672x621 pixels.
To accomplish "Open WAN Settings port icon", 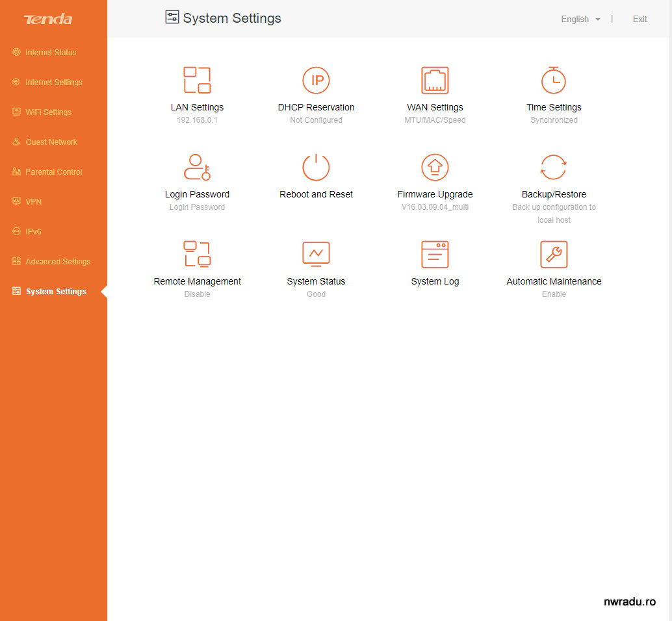I will point(435,81).
